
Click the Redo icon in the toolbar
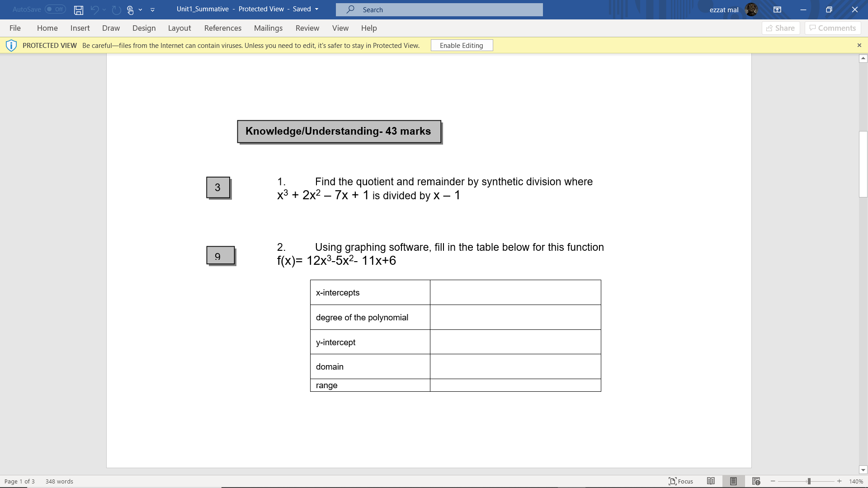(x=115, y=9)
